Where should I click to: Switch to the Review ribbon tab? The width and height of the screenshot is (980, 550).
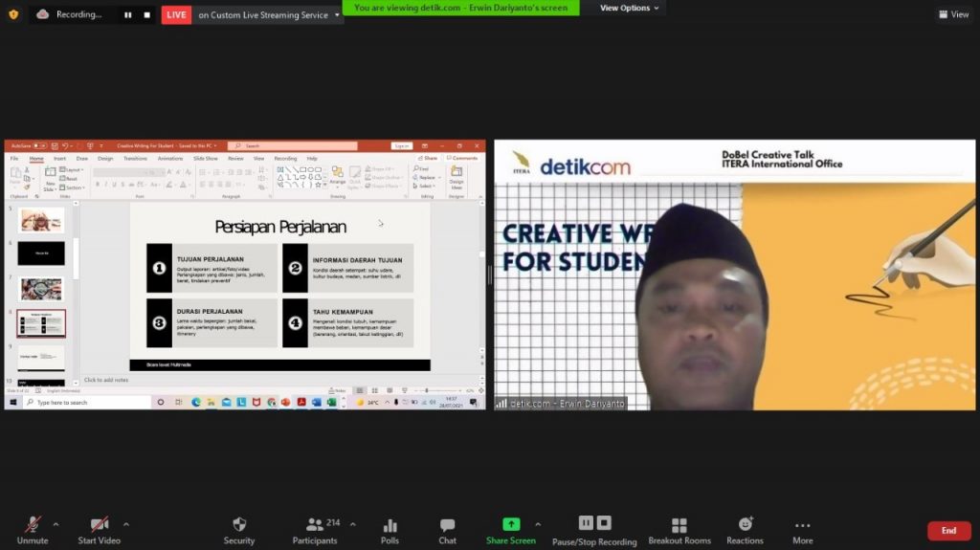235,159
